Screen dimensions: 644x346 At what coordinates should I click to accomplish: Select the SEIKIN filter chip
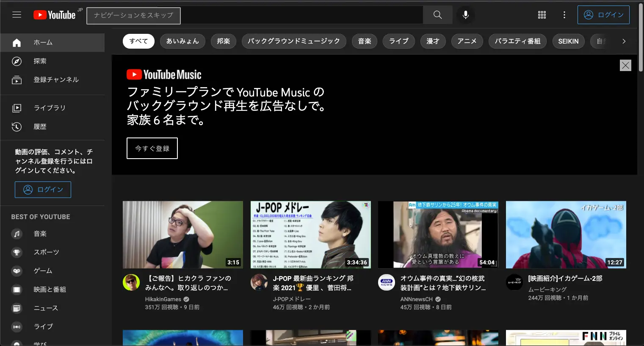click(568, 41)
